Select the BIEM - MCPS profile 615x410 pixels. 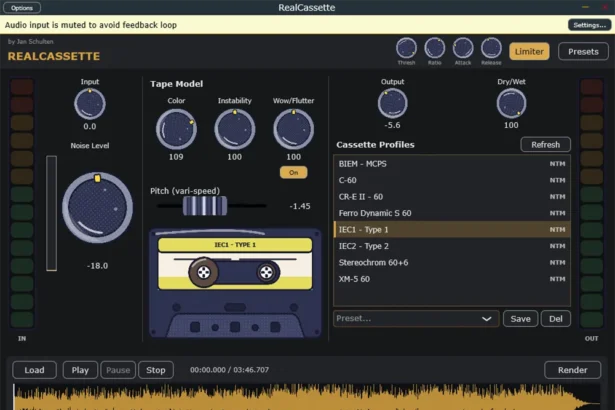pos(452,164)
